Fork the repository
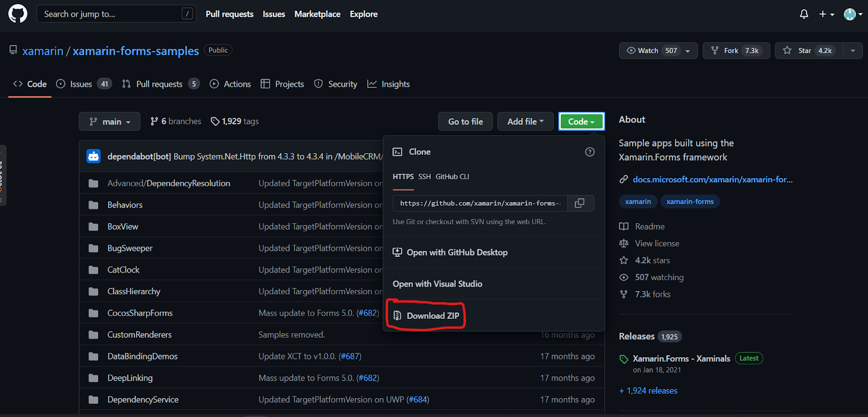The height and width of the screenshot is (417, 868). pyautogui.click(x=736, y=50)
